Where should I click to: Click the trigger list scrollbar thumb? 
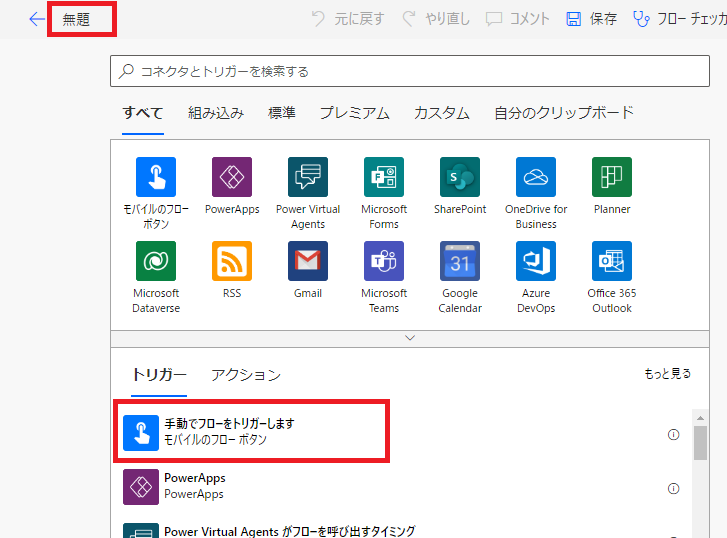coord(701,443)
